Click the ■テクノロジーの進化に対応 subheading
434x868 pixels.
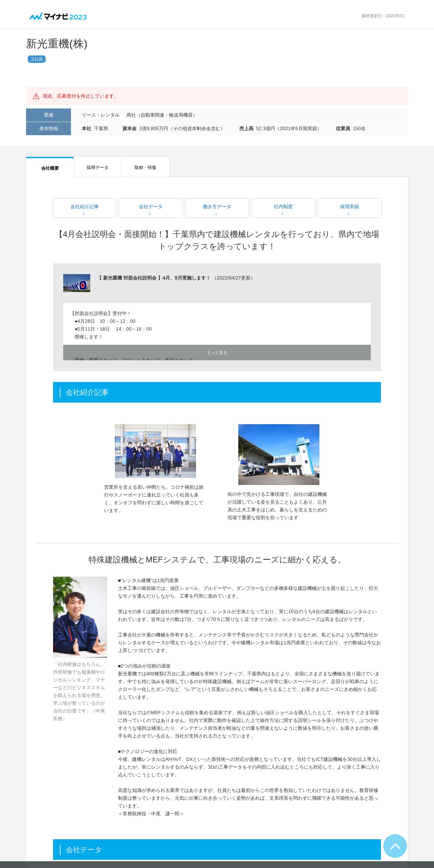pos(148,751)
